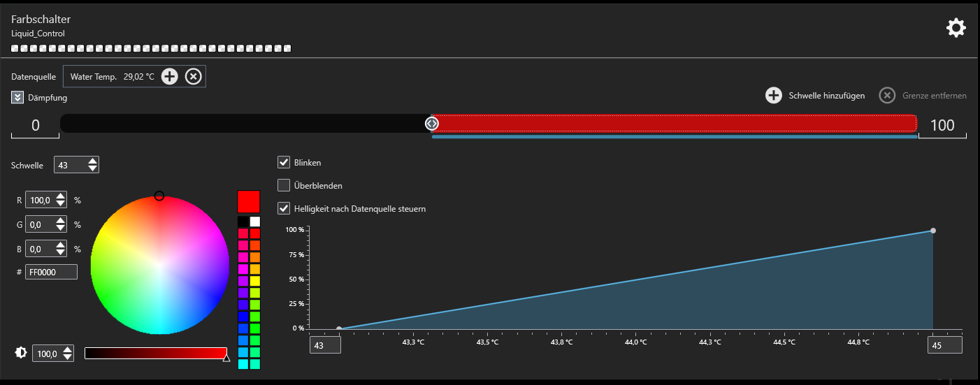Click the Schwelle hinzufügen plus icon

click(773, 96)
